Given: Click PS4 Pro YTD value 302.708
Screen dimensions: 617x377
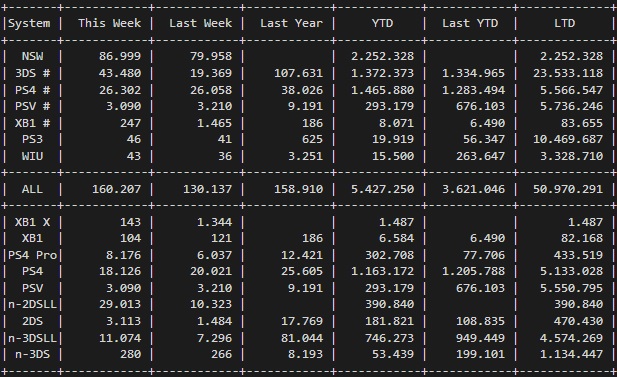Looking at the screenshot, I should tap(389, 255).
